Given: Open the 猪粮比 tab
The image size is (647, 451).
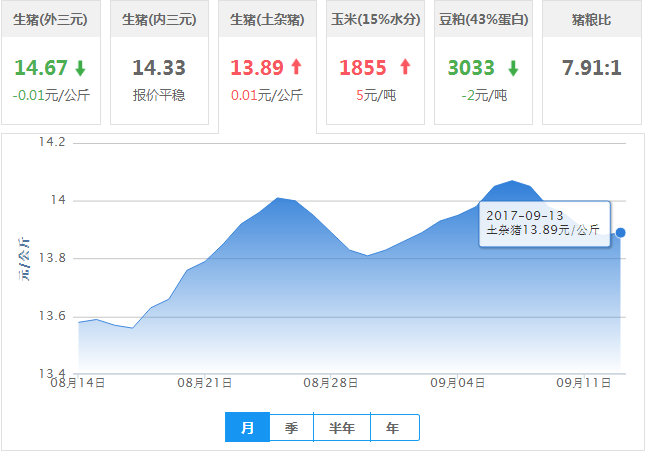Looking at the screenshot, I should (592, 19).
